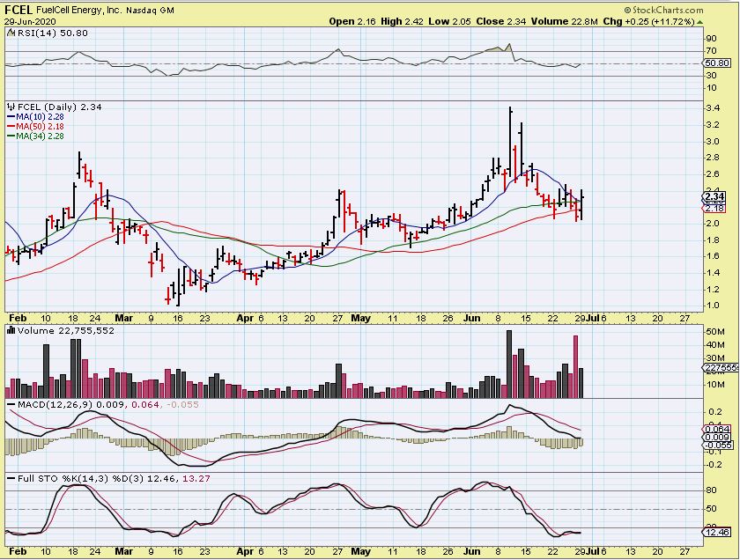This screenshot has width=740, height=560.
Task: Click the bar icon beside the Volume label
Action: pyautogui.click(x=11, y=331)
